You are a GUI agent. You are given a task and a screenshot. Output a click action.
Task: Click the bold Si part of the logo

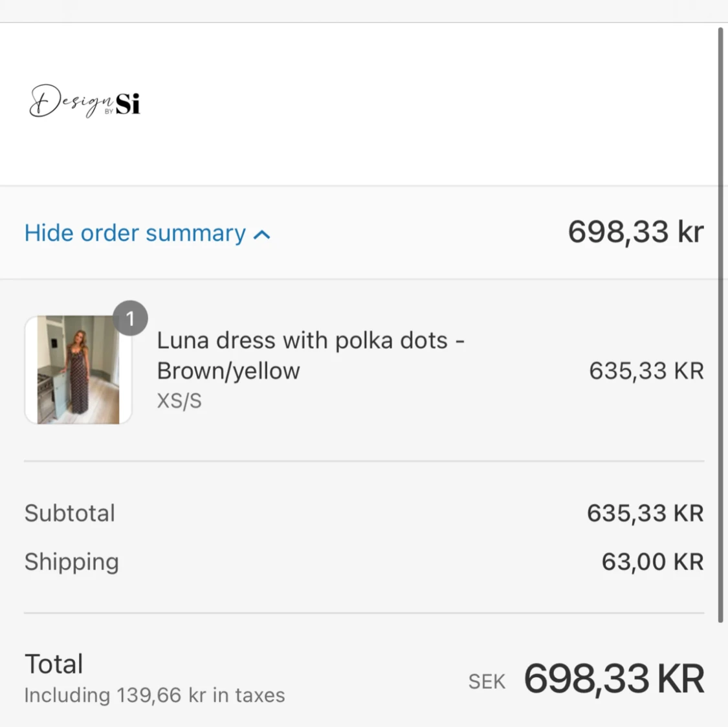point(127,103)
